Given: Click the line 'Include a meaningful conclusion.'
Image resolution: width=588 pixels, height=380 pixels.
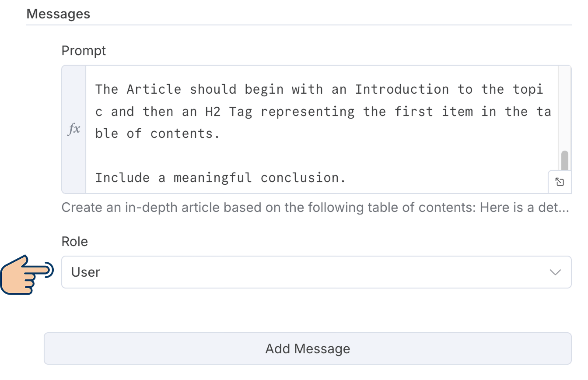Looking at the screenshot, I should pyautogui.click(x=220, y=178).
